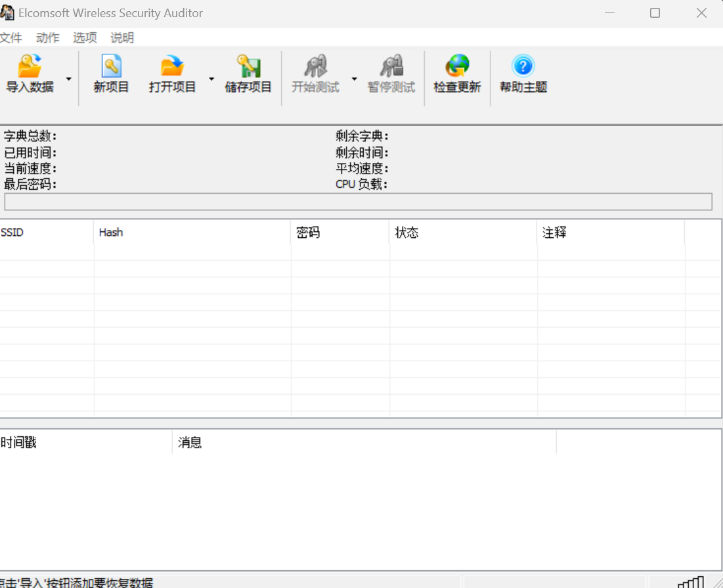This screenshot has height=588, width=723.
Task: Pause testing via 暂停测试 icon
Action: [391, 66]
